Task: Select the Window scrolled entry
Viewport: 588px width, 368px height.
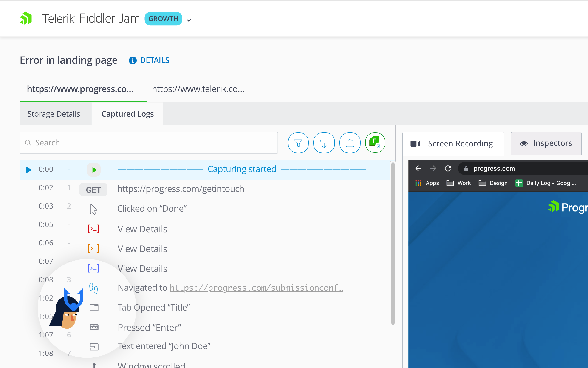Action: click(x=151, y=365)
